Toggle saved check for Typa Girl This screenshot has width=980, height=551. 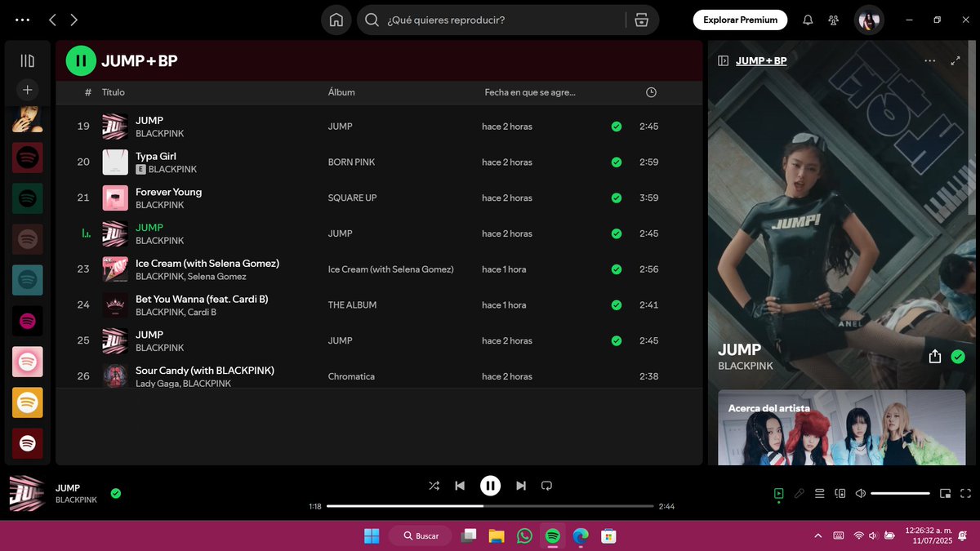tap(617, 162)
